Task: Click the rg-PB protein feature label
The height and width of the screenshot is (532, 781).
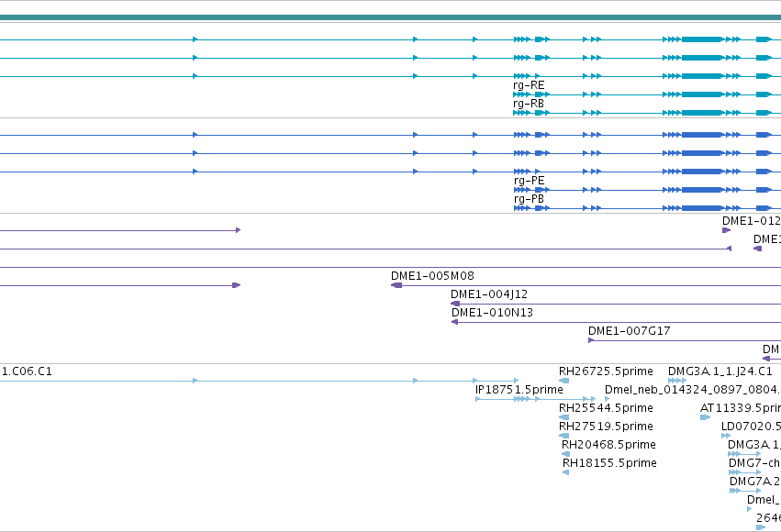Action: (x=529, y=199)
